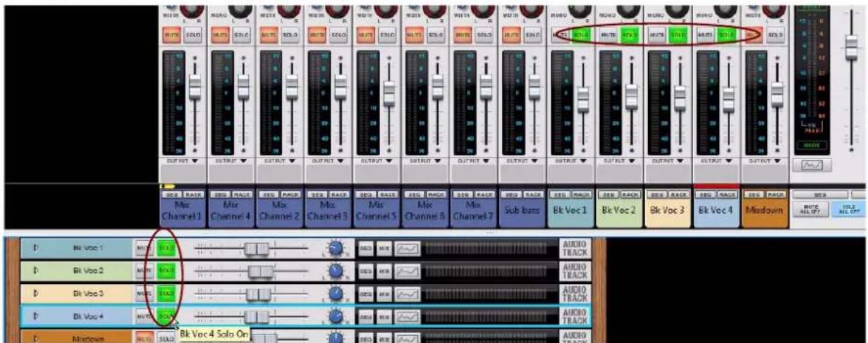Click Audio Track icon on Bk Voc 1 row

(x=574, y=249)
